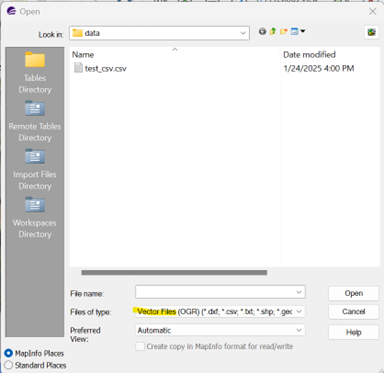This screenshot has height=373, width=384.
Task: Click the 1/24/2025 4:00 PM date entry
Action: (x=318, y=68)
